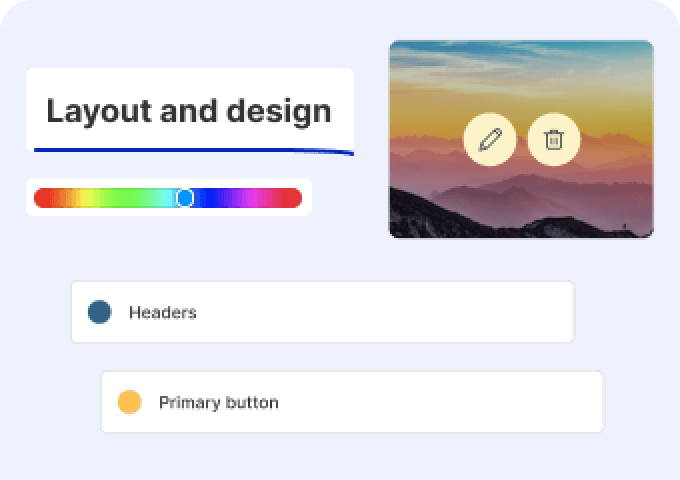The width and height of the screenshot is (680, 480).
Task: Pick the green section of the hue slider
Action: [x=126, y=198]
